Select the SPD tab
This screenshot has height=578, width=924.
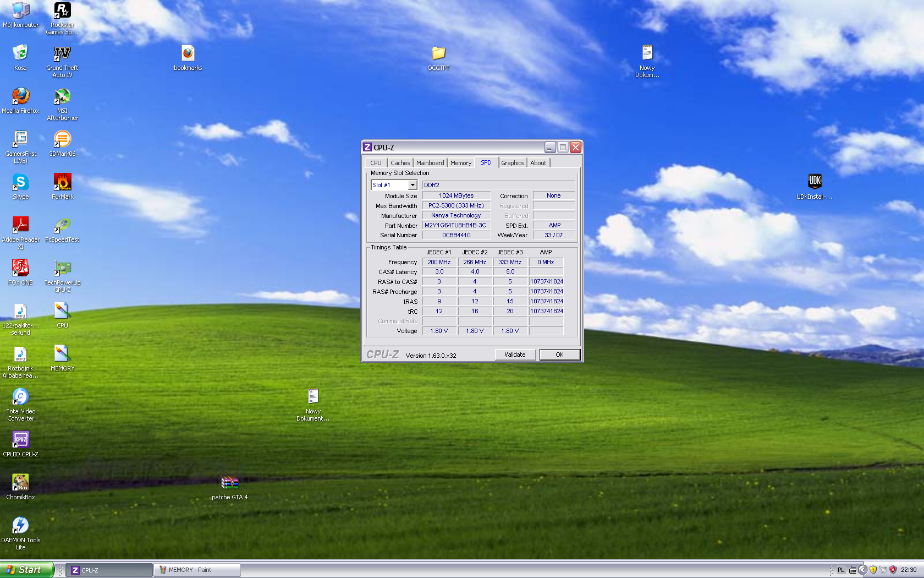coord(486,162)
